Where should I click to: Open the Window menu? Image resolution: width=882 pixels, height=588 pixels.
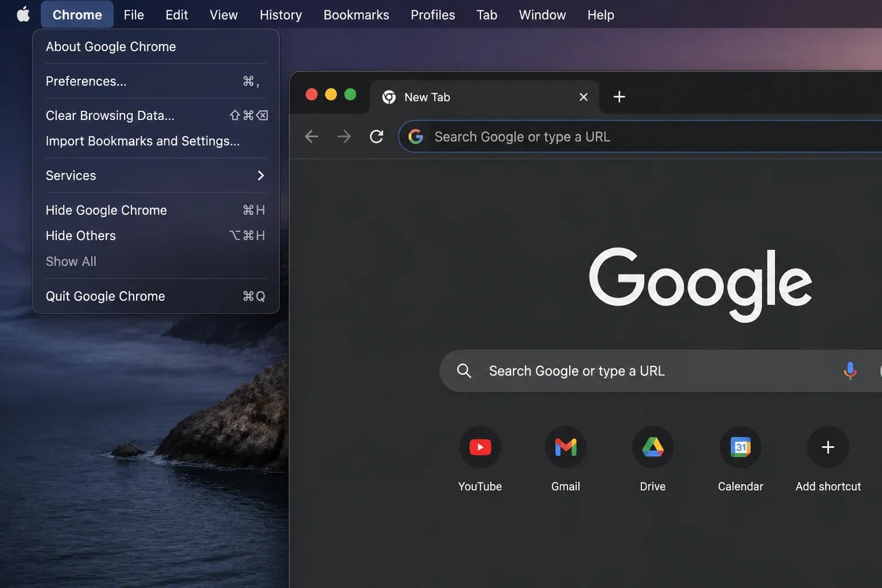tap(543, 14)
